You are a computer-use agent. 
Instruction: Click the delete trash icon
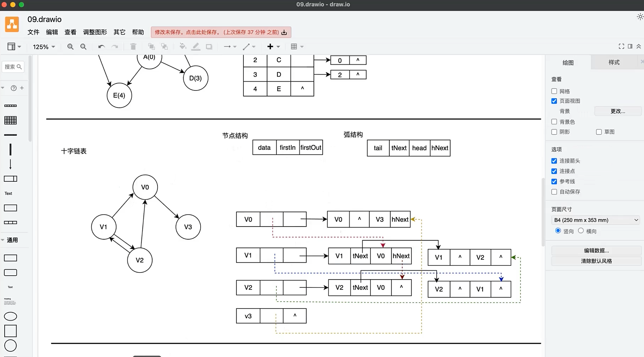(x=133, y=47)
